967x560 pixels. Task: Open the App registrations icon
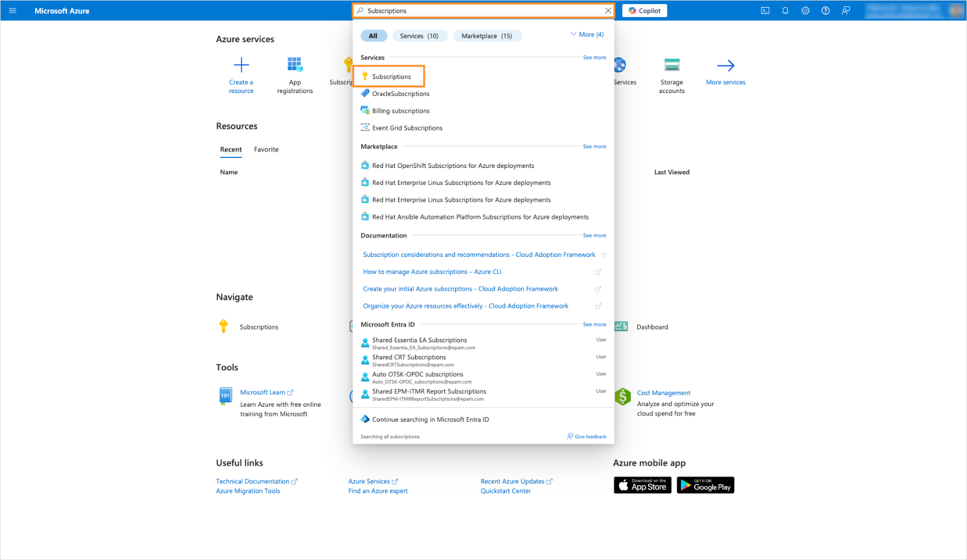[x=294, y=65]
